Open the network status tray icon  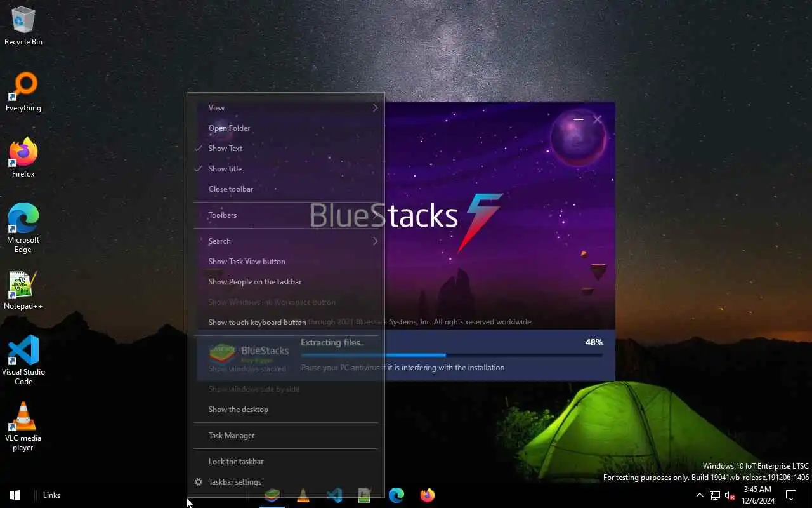tap(715, 495)
